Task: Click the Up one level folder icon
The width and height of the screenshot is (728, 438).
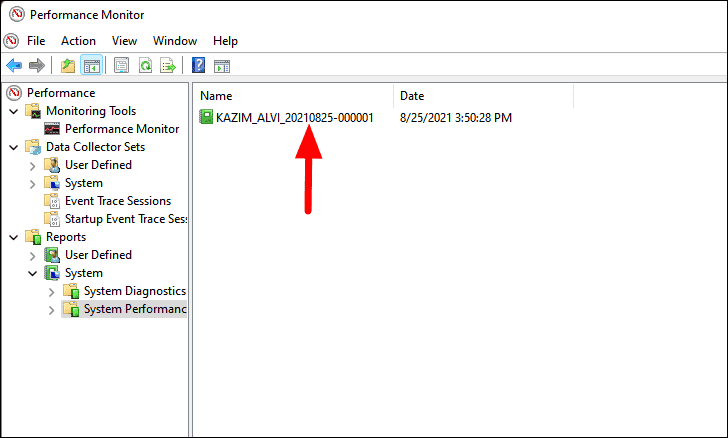Action: 67,66
